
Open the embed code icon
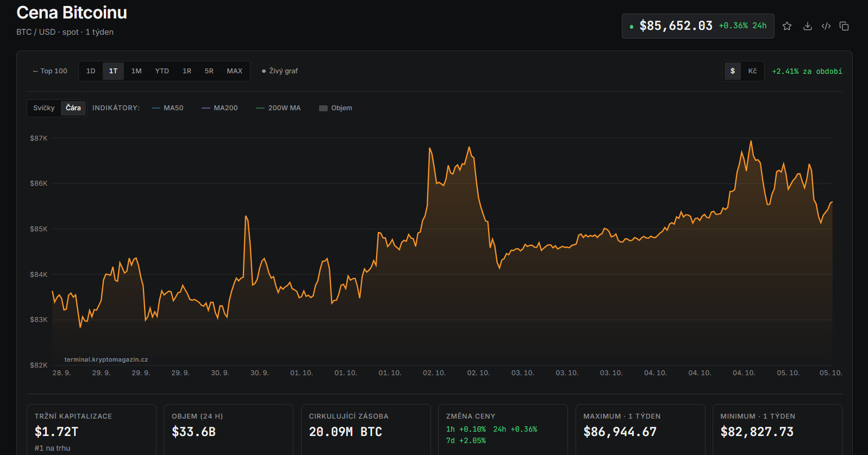pos(826,26)
